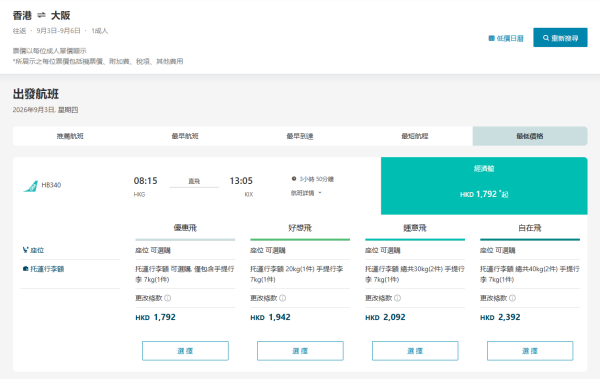Click the 自在飛 fare column heading

click(x=530, y=228)
